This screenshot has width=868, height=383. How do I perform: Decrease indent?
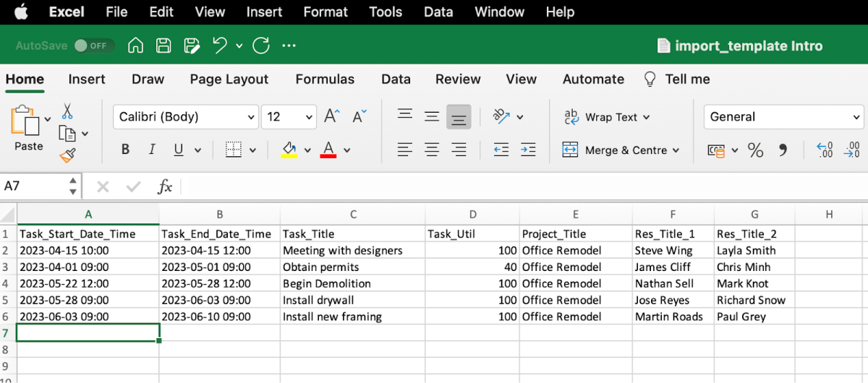click(501, 150)
